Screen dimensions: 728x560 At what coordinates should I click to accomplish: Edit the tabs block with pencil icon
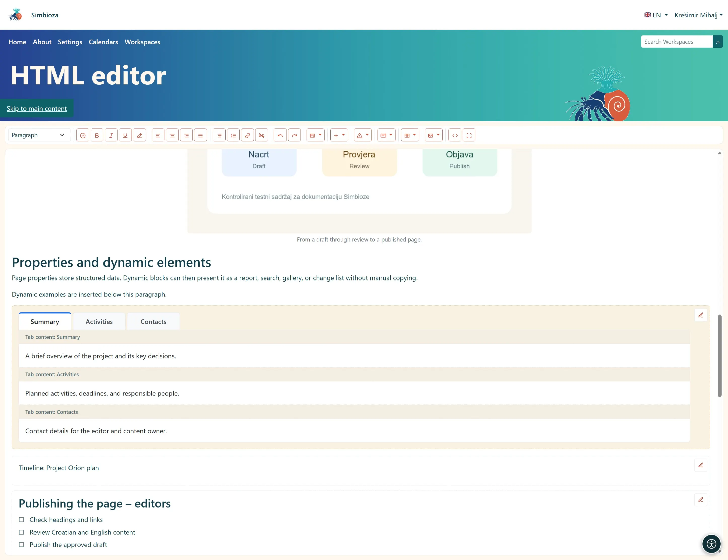701,315
